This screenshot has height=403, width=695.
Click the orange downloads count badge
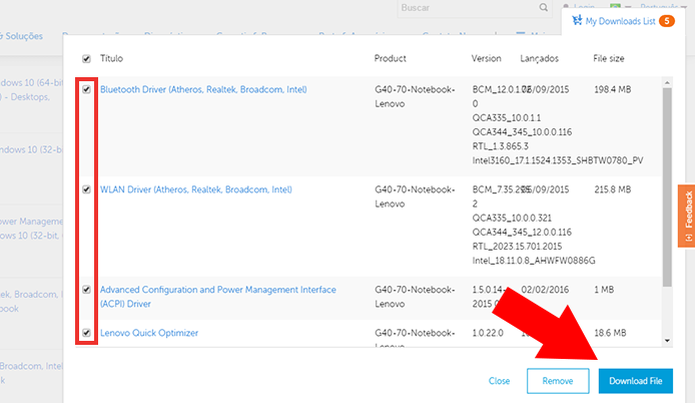(667, 21)
